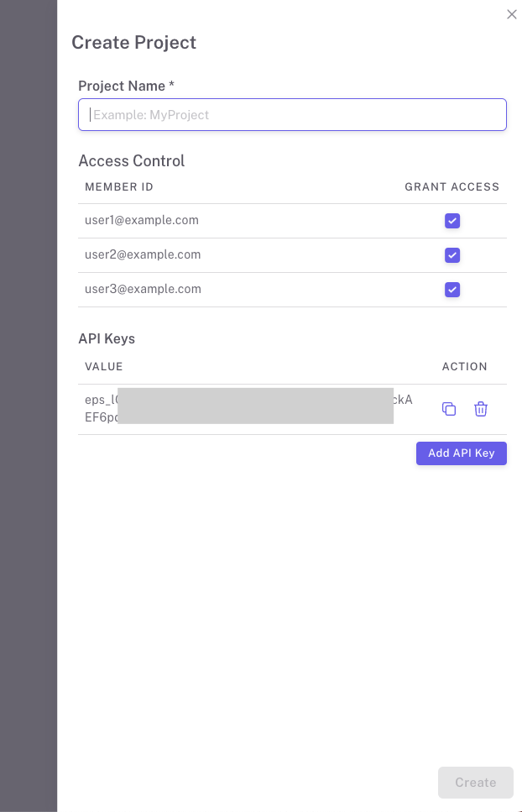Disable access checkbox for user3@example.com
Image resolution: width=522 pixels, height=812 pixels.
click(x=452, y=290)
